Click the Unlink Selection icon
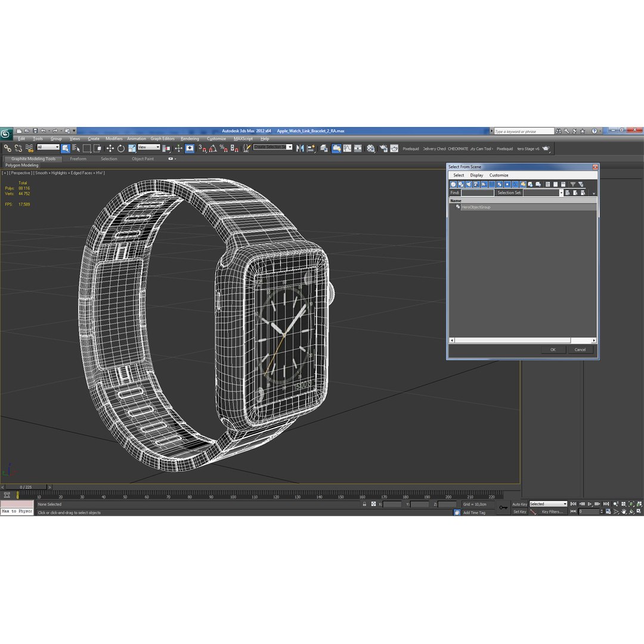The image size is (644, 644). point(18,148)
